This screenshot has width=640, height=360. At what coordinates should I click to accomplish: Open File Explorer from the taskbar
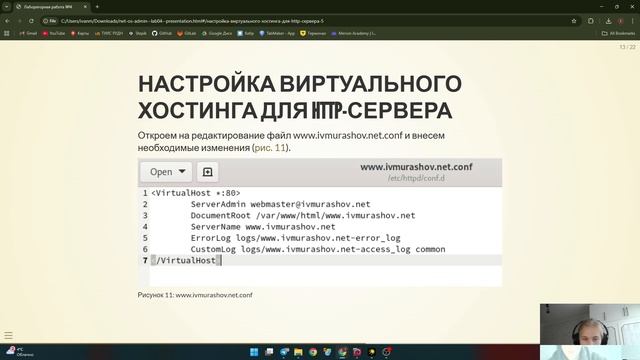[x=298, y=352]
